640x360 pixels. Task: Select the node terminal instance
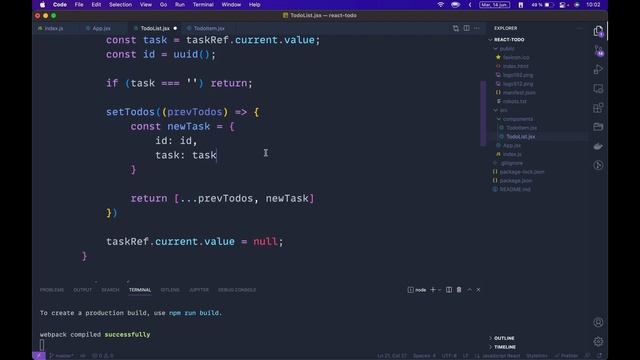point(417,290)
